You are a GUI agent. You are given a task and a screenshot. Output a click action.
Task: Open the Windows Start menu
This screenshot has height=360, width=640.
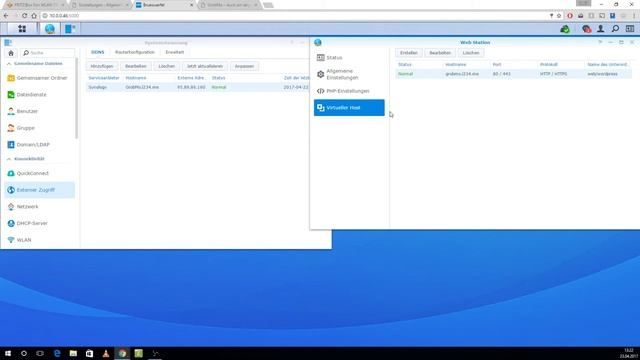tap(8, 353)
